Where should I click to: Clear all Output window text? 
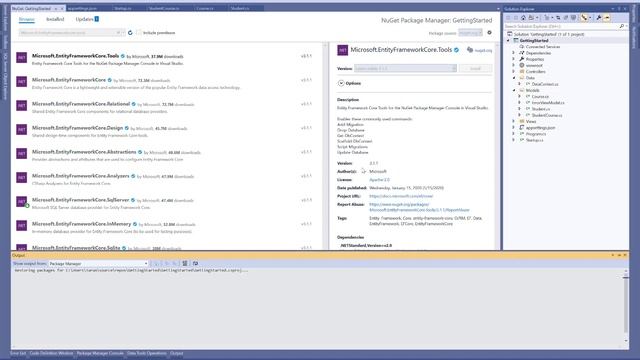click(x=185, y=264)
